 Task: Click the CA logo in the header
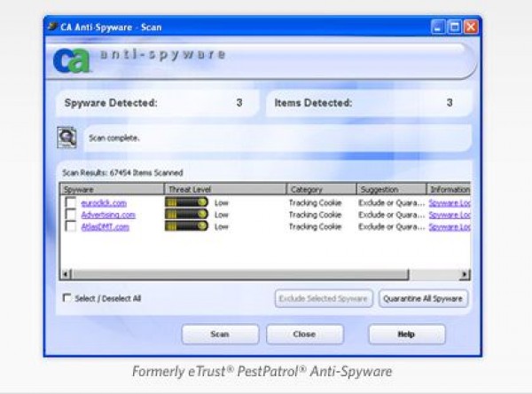coord(72,61)
